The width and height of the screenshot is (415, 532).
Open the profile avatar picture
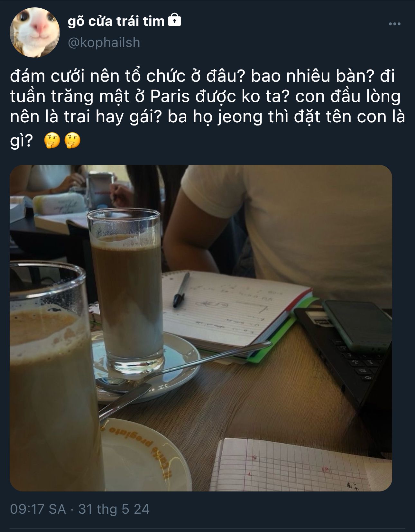(x=35, y=33)
